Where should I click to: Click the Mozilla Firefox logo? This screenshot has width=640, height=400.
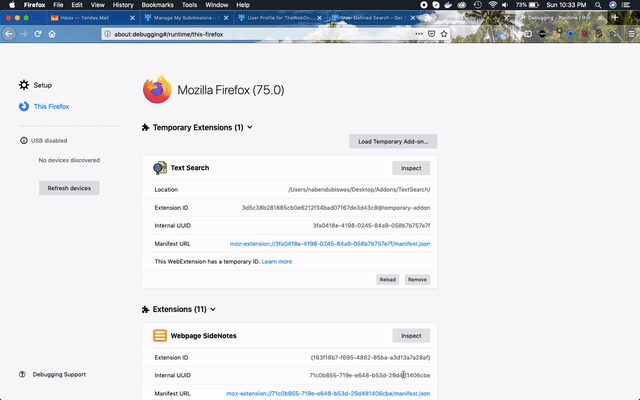[157, 89]
